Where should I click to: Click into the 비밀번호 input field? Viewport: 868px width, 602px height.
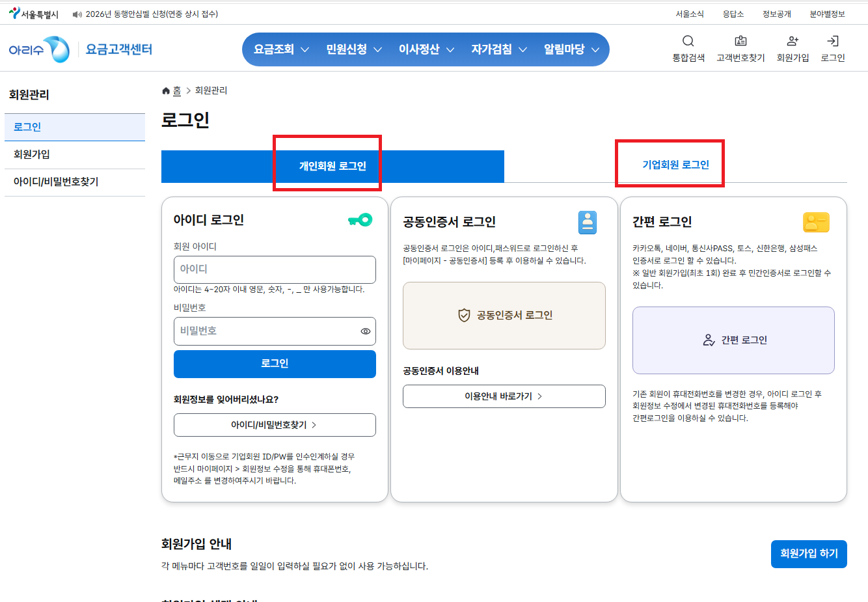(275, 331)
